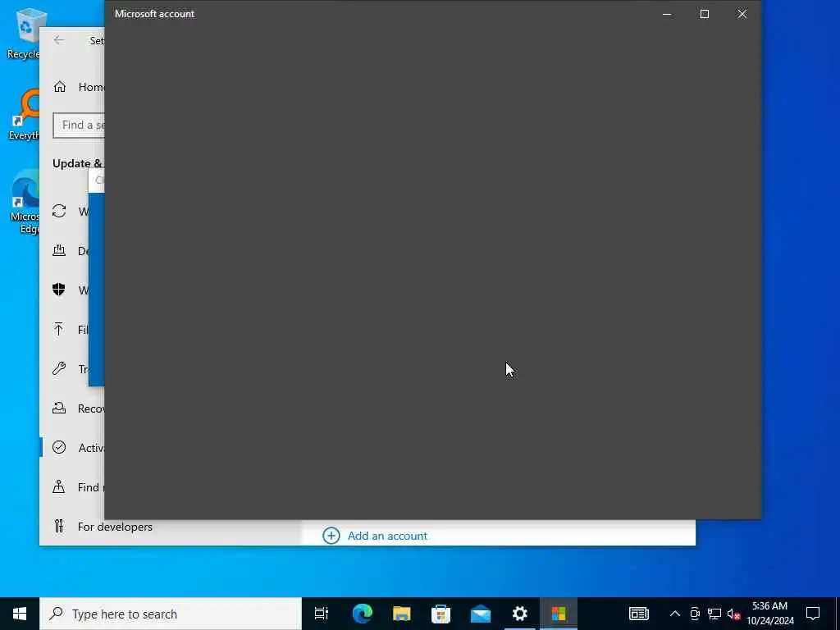The height and width of the screenshot is (630, 840).
Task: Select Activation in Settings sidebar
Action: (x=72, y=447)
